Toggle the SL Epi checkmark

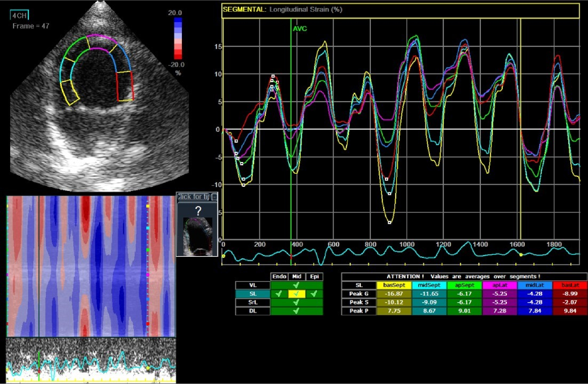(x=314, y=294)
